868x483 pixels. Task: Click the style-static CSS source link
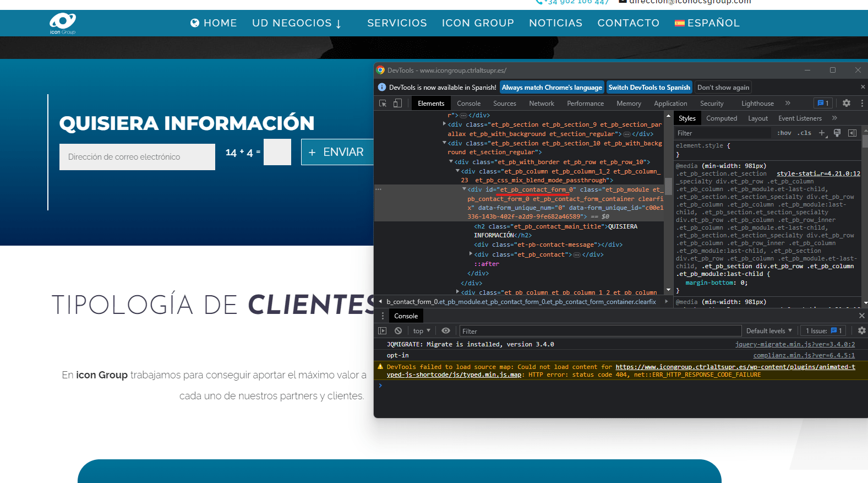pyautogui.click(x=818, y=173)
